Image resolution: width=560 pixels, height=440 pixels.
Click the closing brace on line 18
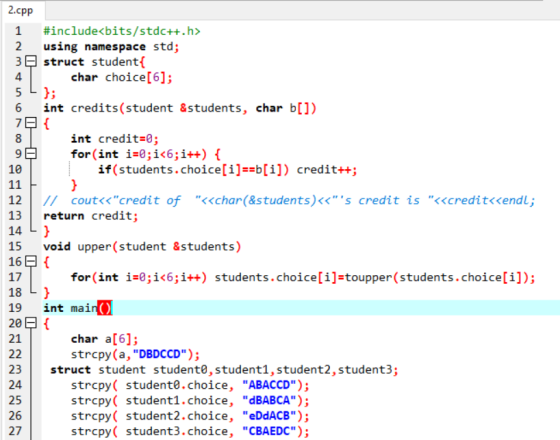point(46,292)
